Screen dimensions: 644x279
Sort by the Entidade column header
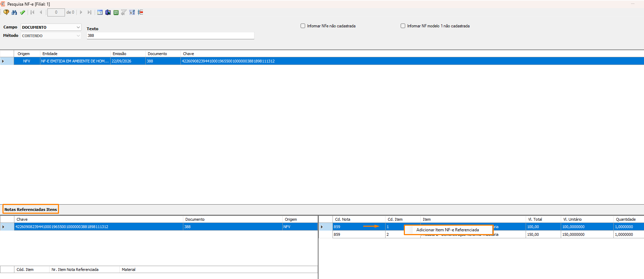[75, 54]
